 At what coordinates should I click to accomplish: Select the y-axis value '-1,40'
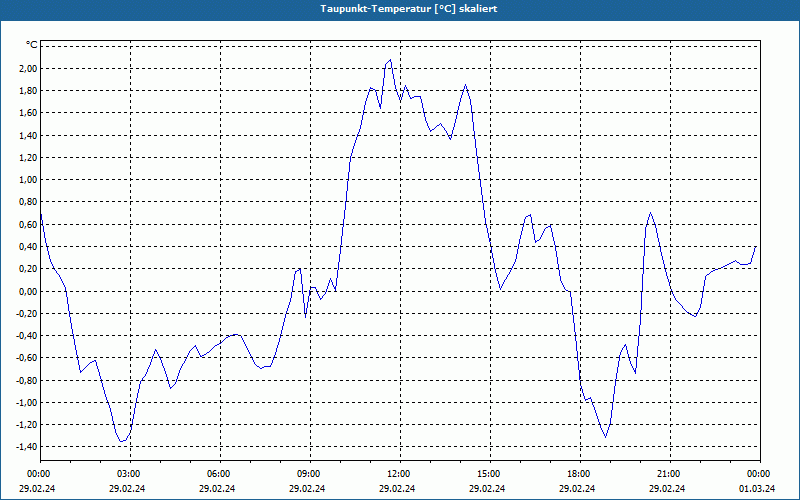click(27, 447)
